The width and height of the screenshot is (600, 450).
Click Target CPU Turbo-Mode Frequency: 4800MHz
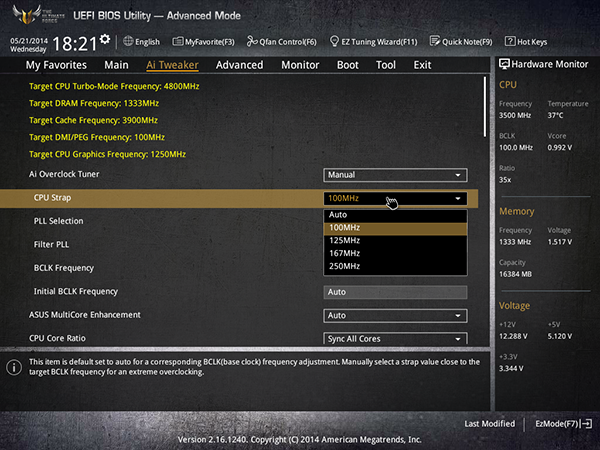[114, 86]
